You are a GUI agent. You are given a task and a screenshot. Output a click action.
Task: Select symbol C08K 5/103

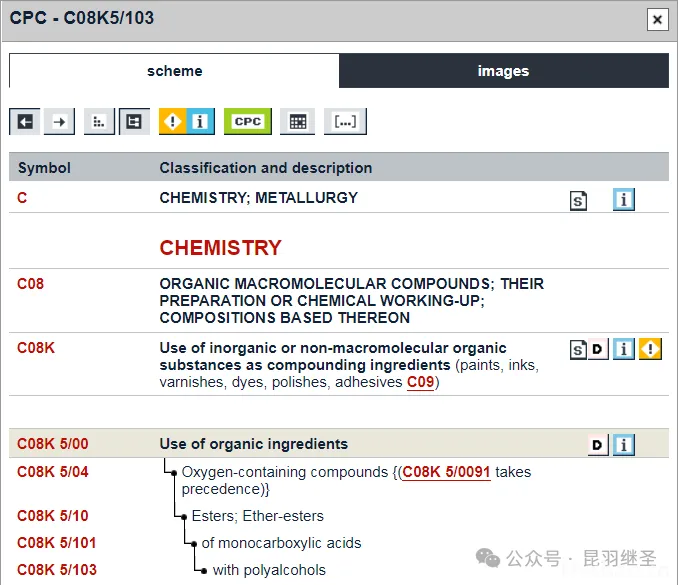(57, 570)
